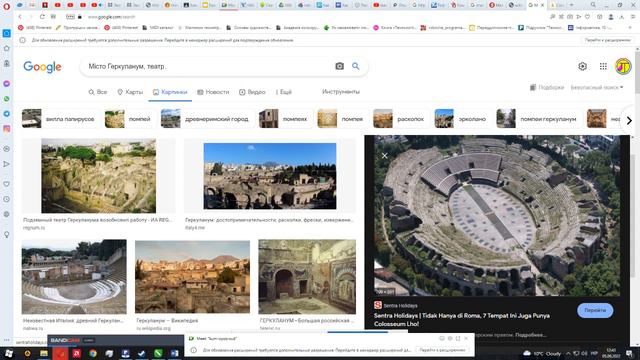Open the heart bookmarks icon in sidebar

tap(7, 184)
